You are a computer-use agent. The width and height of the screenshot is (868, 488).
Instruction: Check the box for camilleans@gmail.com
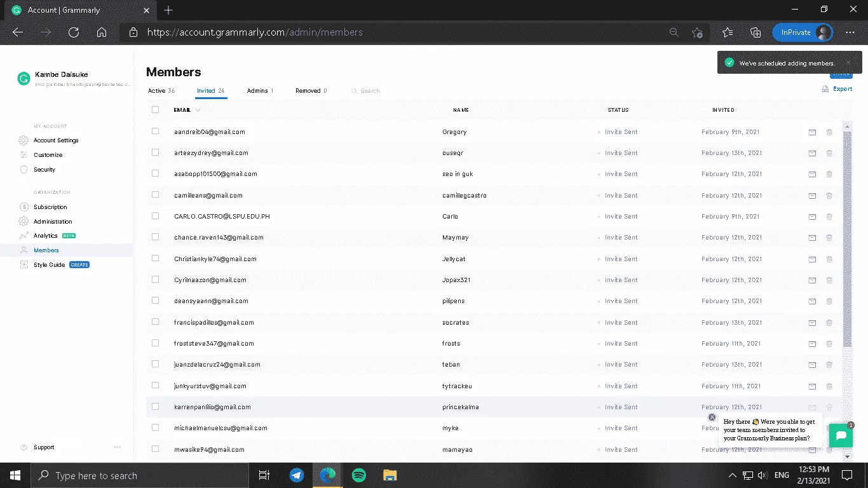click(x=156, y=195)
